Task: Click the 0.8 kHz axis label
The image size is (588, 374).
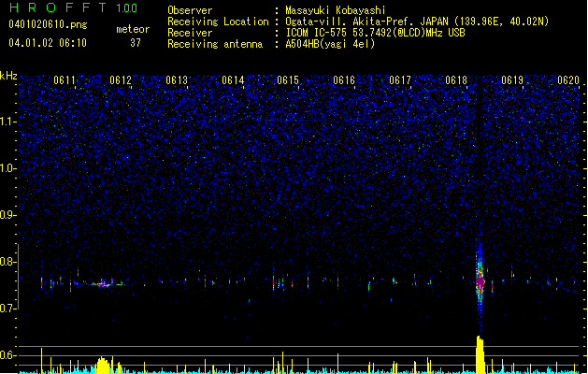Action: tap(8, 262)
